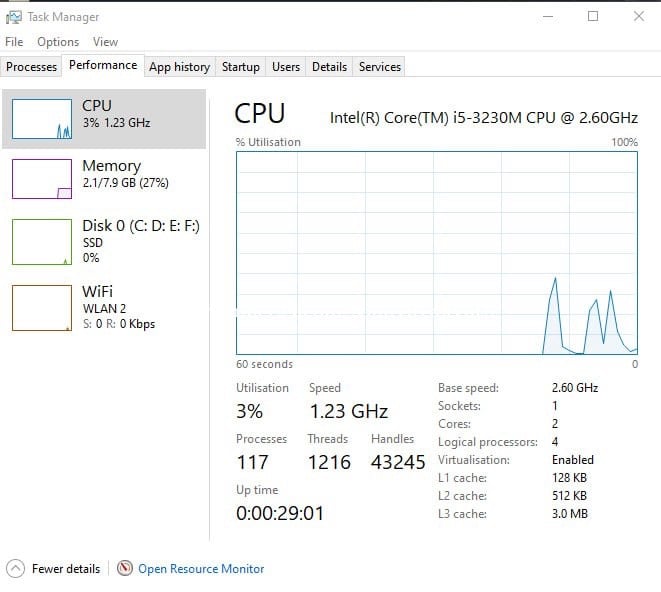Switch to the Services tab

coord(379,67)
